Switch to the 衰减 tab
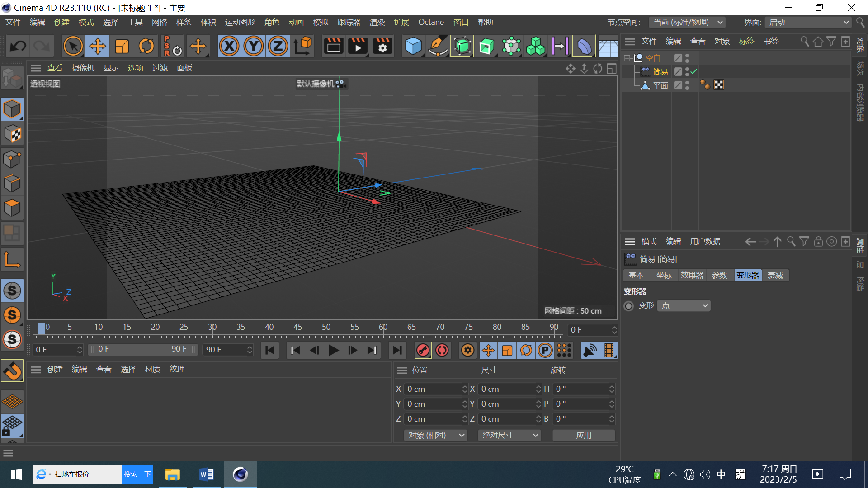 pos(775,275)
